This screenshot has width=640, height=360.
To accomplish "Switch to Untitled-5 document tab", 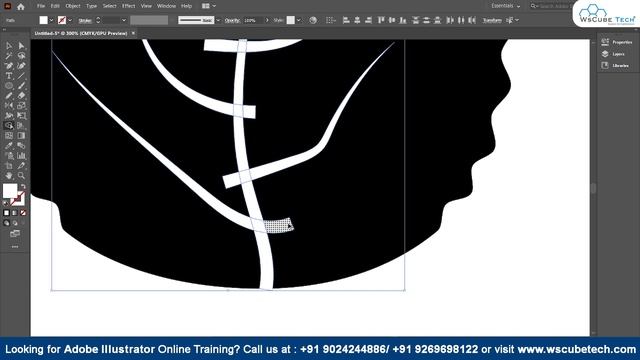I will click(81, 33).
